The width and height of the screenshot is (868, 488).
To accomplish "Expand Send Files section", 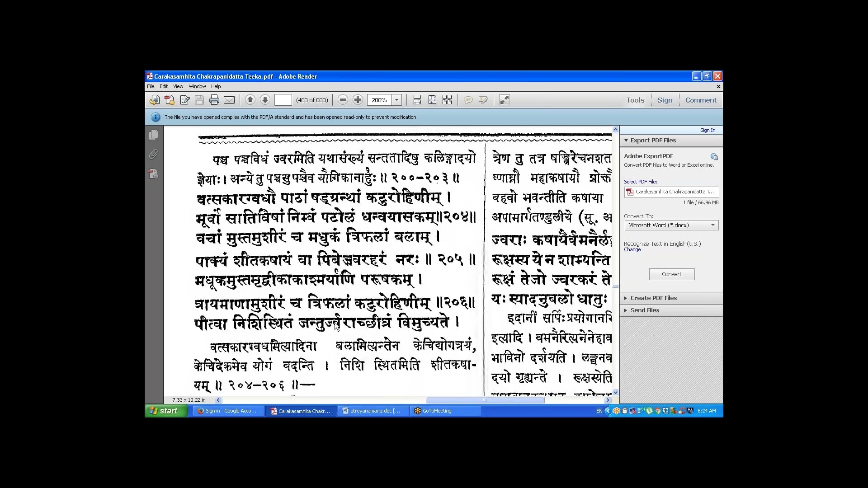I will click(645, 310).
